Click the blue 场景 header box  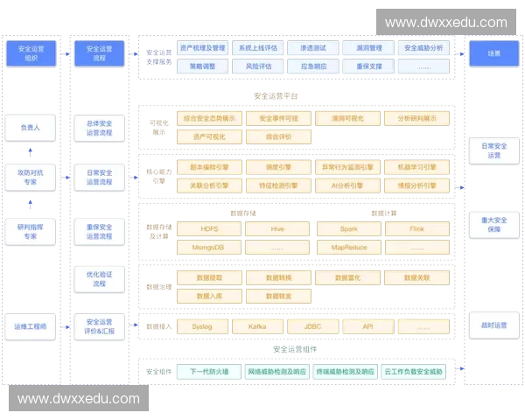point(493,53)
